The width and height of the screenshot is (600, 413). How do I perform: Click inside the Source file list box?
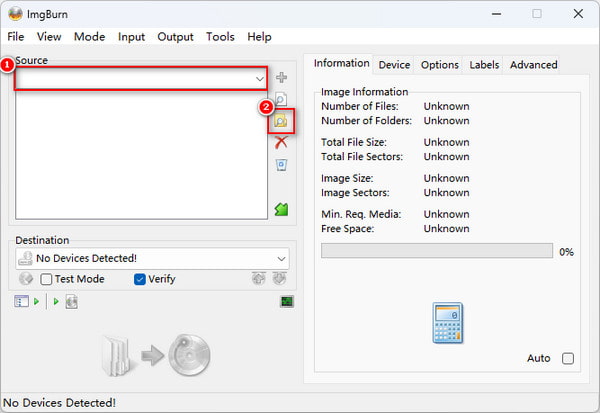[x=141, y=155]
